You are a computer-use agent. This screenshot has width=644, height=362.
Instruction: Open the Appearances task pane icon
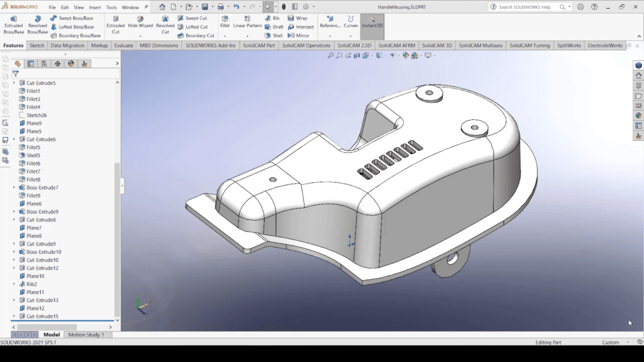pyautogui.click(x=638, y=116)
